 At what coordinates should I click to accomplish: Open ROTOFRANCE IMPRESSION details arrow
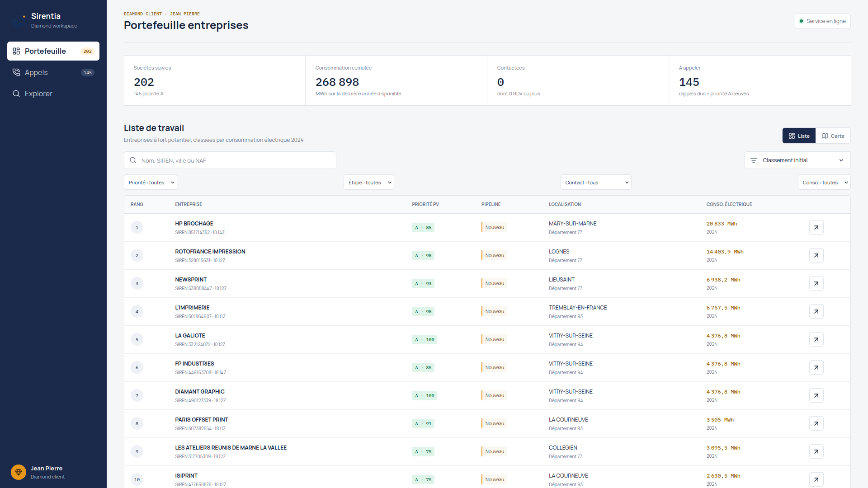click(816, 255)
